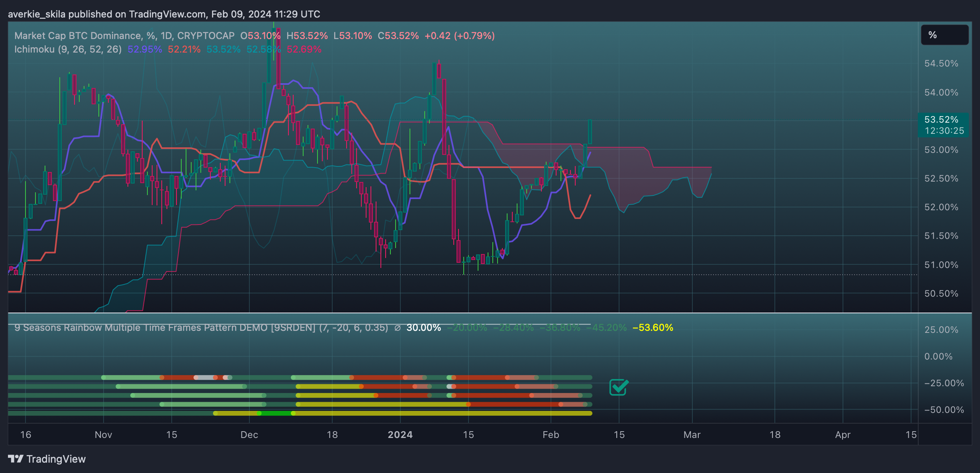Click the 25.00% indicator axis label
Viewport: 980px width, 473px height.
click(x=941, y=330)
